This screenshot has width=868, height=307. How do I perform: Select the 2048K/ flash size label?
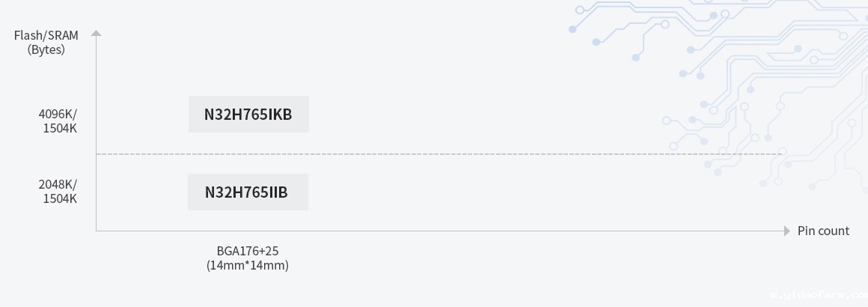click(x=58, y=184)
